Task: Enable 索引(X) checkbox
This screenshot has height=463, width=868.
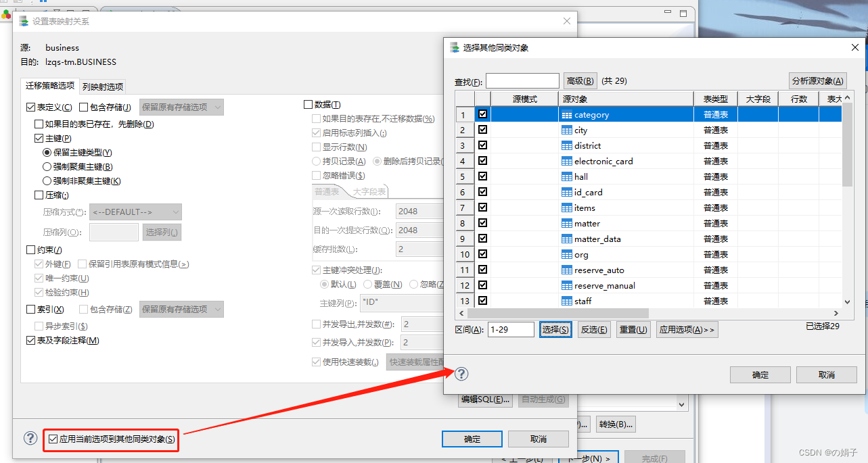Action: pyautogui.click(x=30, y=309)
